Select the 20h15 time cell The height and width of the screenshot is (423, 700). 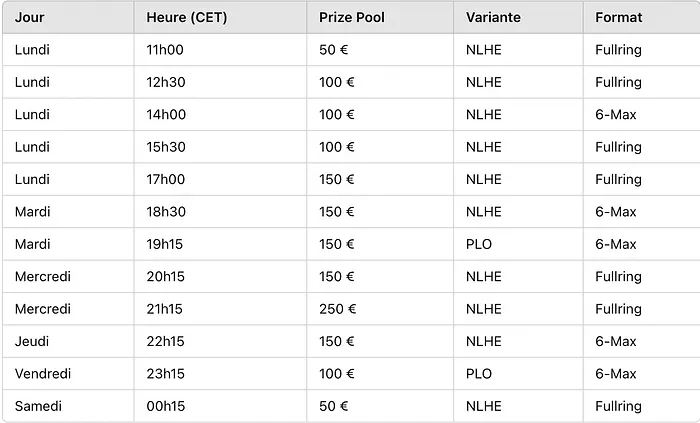pyautogui.click(x=165, y=277)
